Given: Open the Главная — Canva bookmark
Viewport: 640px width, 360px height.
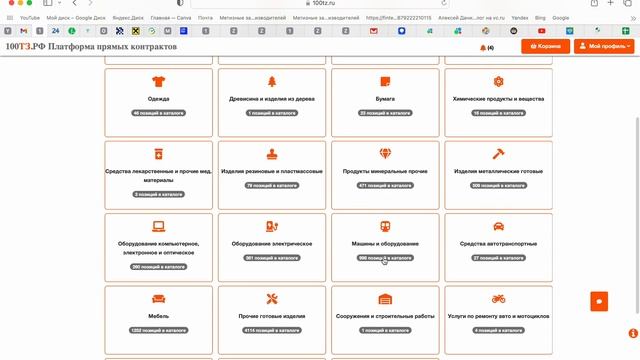Looking at the screenshot, I should click(171, 18).
